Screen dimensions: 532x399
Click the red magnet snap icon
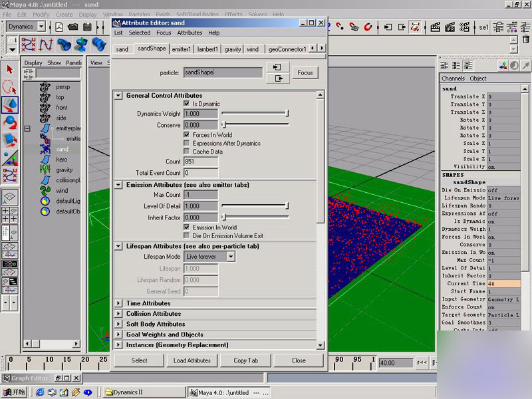click(x=368, y=27)
